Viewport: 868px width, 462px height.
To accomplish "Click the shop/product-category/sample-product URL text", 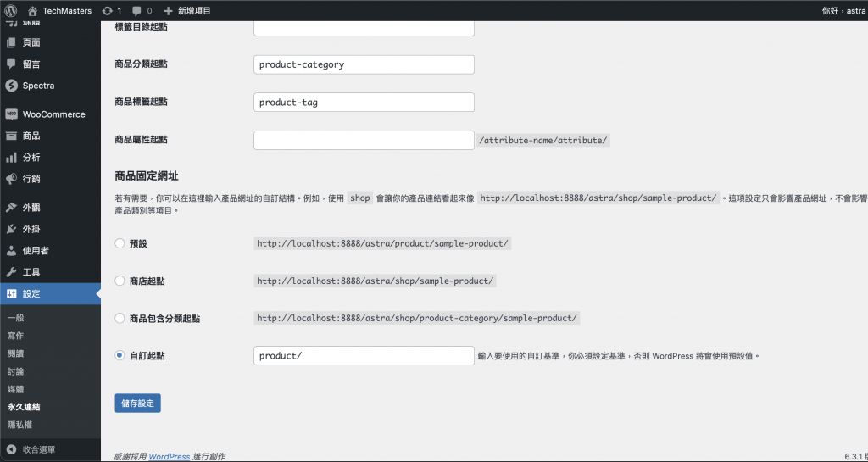I will (417, 318).
